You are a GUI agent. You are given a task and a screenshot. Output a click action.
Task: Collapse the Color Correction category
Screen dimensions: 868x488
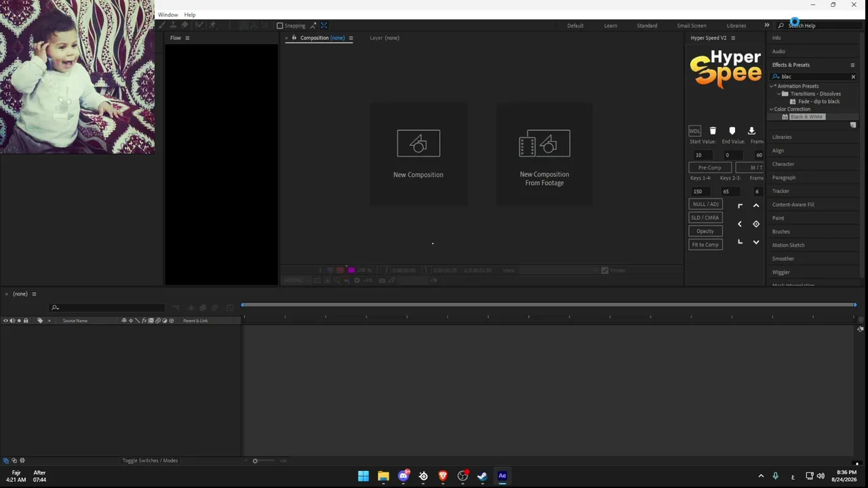(772, 109)
